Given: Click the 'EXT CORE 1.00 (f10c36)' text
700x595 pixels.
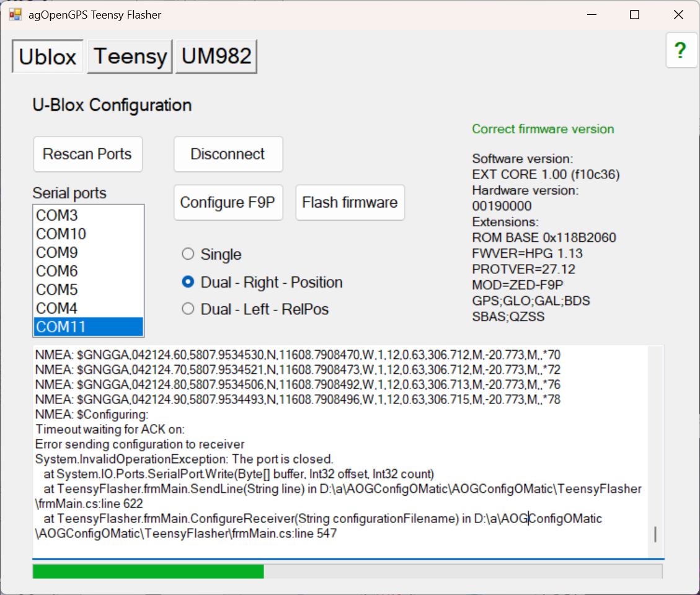Looking at the screenshot, I should coord(546,175).
